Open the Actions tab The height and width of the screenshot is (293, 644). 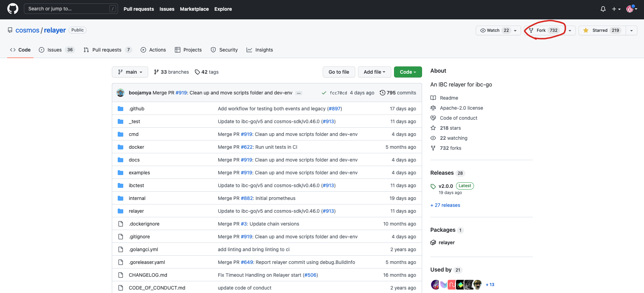click(x=153, y=50)
